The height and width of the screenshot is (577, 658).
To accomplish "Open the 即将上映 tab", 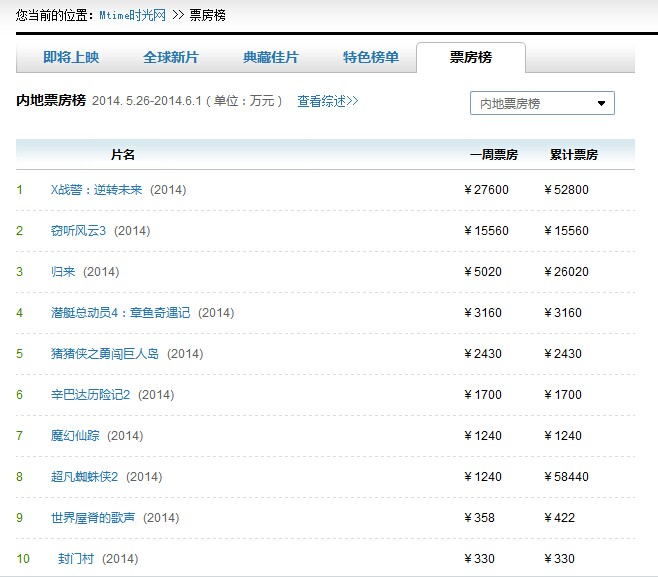I will click(71, 58).
